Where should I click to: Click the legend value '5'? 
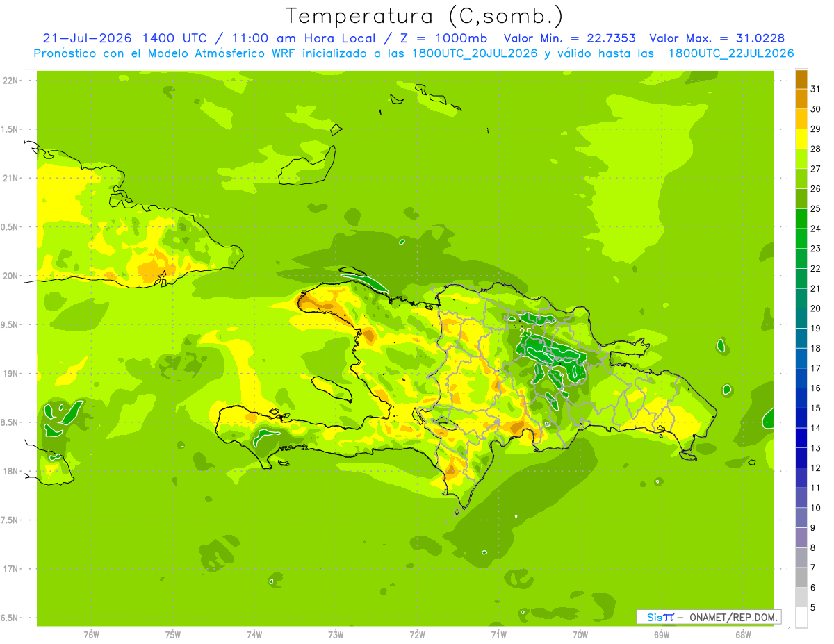pyautogui.click(x=813, y=608)
